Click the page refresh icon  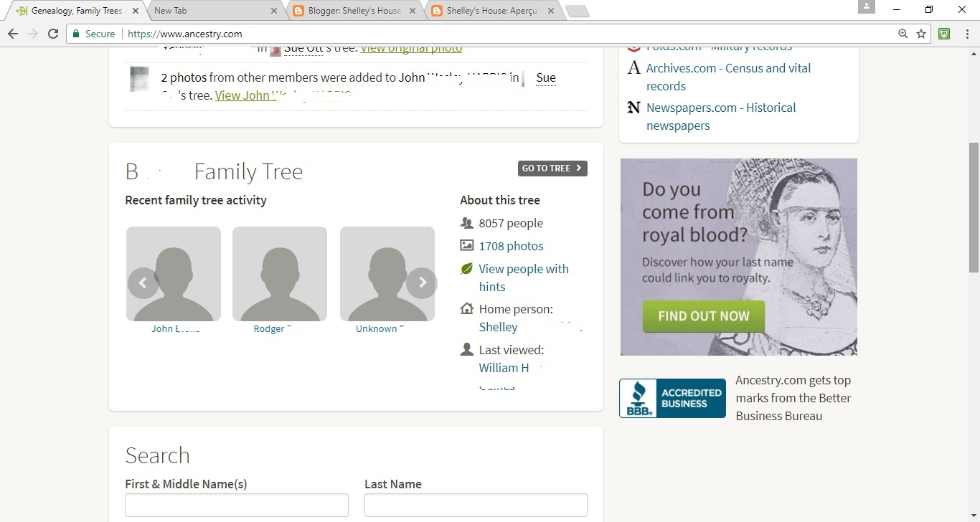pos(52,33)
